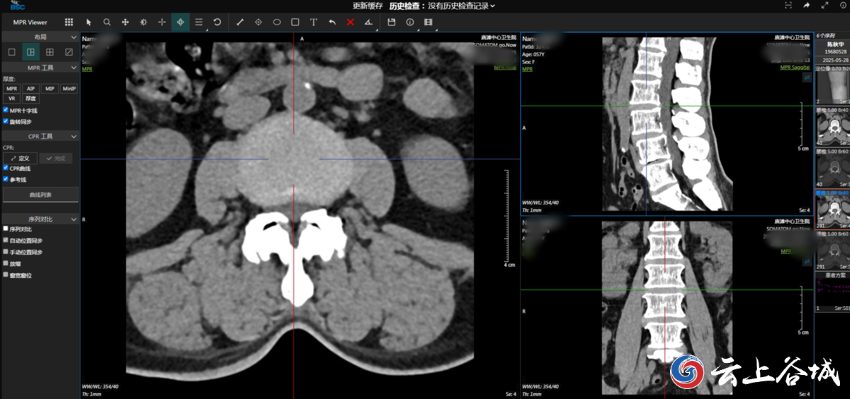850x399 pixels.
Task: Uncheck the CPR曲线 checkbox
Action: (x=5, y=168)
